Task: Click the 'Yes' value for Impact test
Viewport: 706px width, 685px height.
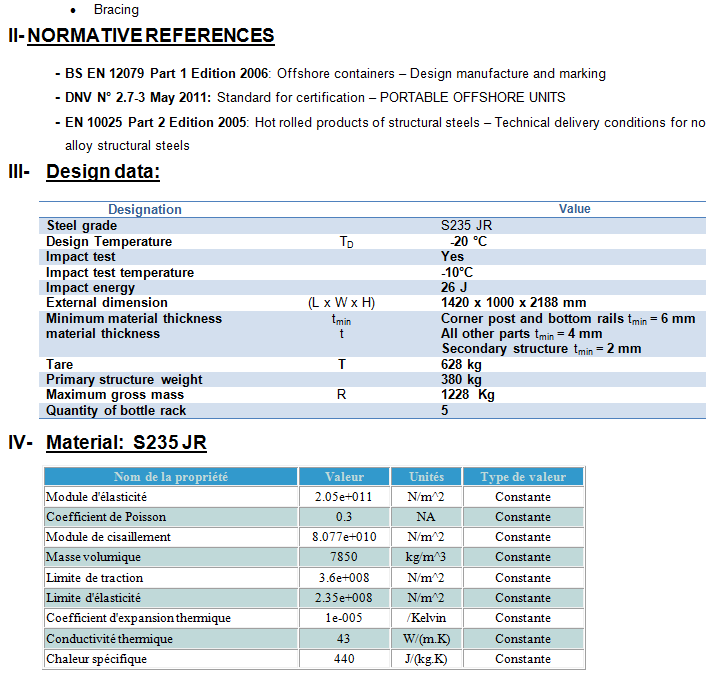Action: (452, 257)
